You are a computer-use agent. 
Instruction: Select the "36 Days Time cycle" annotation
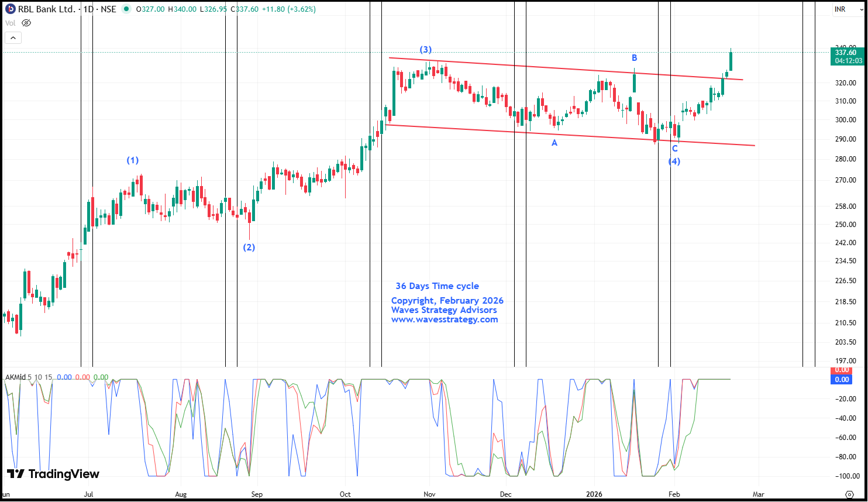(x=437, y=286)
